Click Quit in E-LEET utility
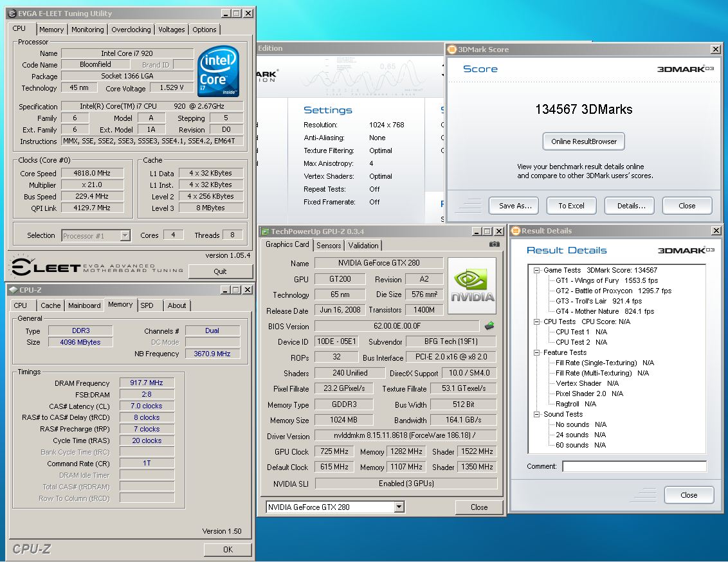The height and width of the screenshot is (562, 728). (220, 271)
